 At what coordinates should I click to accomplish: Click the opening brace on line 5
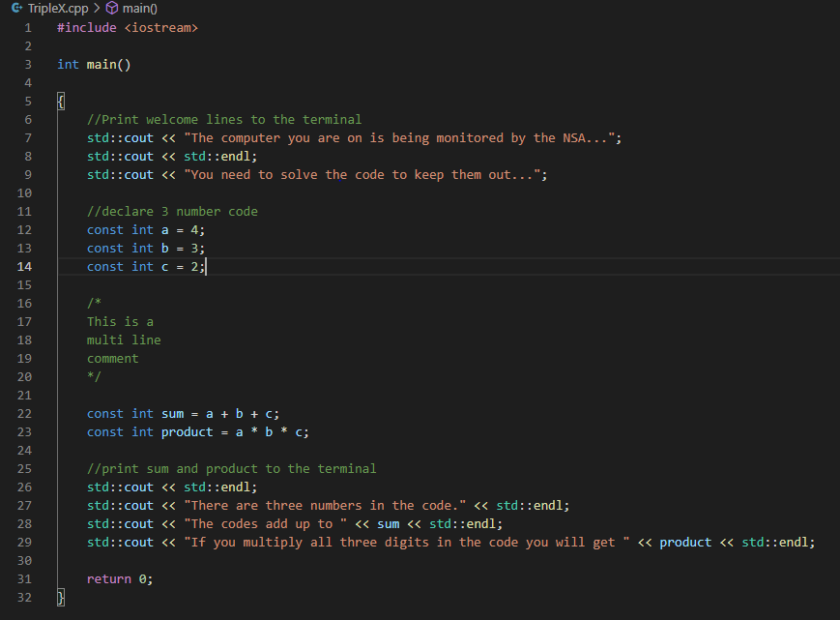pos(61,101)
